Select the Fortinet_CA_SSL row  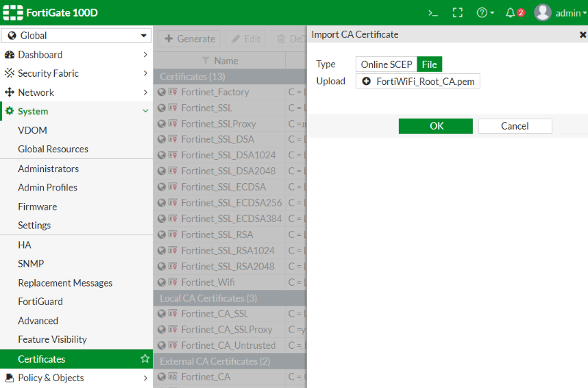[230, 314]
